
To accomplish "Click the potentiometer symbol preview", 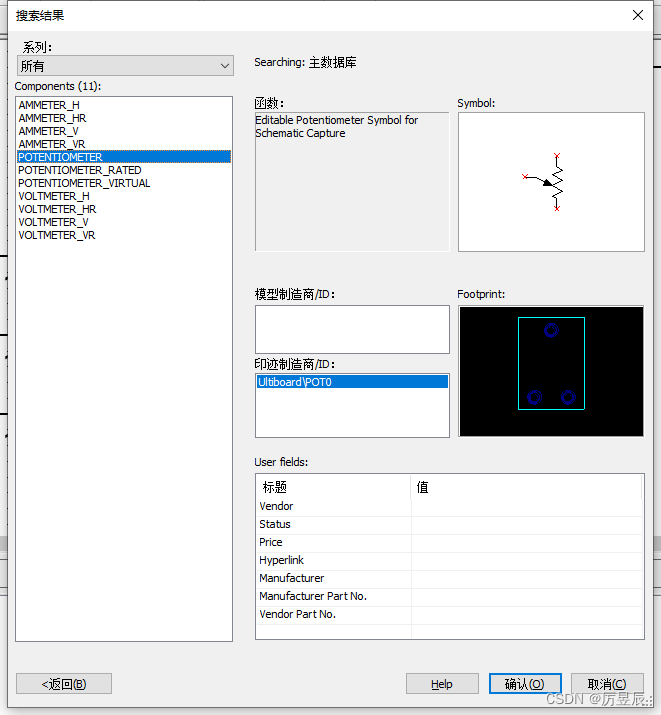I will (551, 182).
